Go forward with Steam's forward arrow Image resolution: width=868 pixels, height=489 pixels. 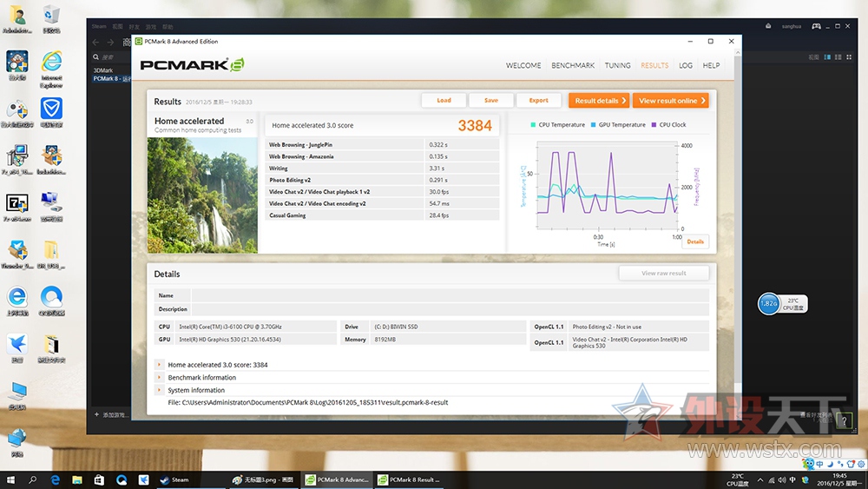pos(110,42)
